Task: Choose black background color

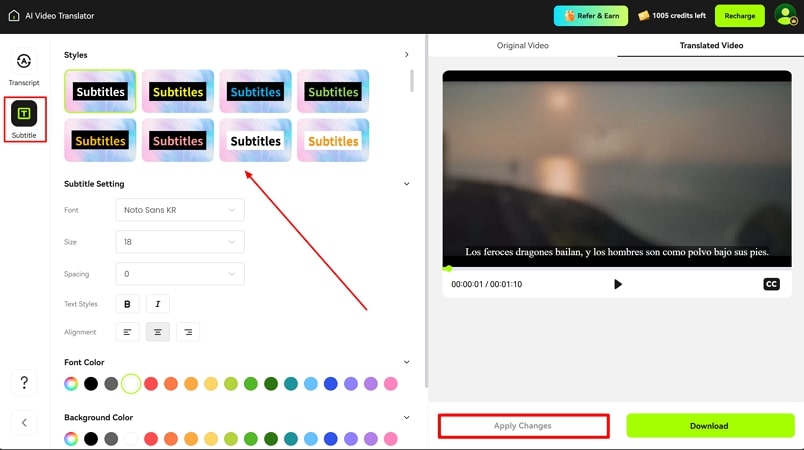Action: coord(91,439)
